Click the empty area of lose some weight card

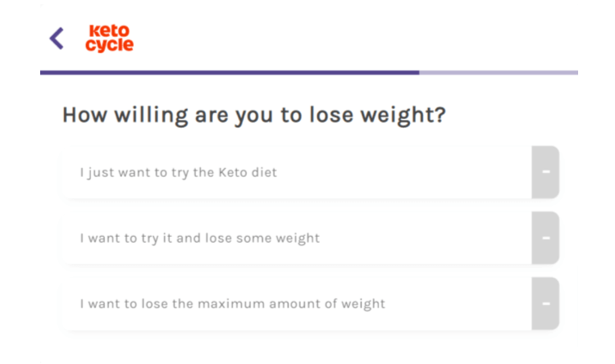point(426,238)
